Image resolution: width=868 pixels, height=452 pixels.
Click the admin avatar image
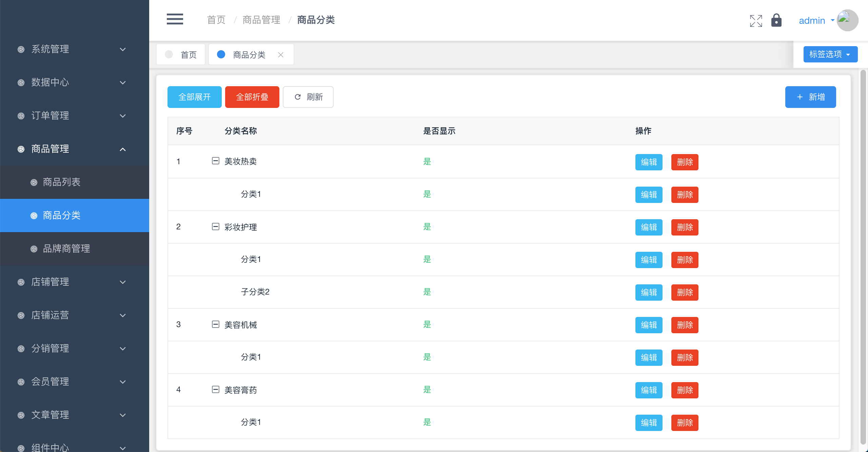coord(847,20)
